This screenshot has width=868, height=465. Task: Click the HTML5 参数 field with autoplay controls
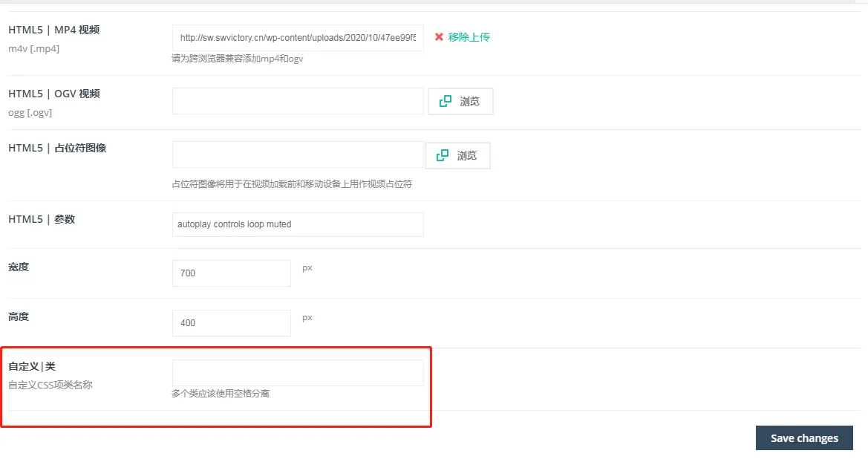[298, 224]
